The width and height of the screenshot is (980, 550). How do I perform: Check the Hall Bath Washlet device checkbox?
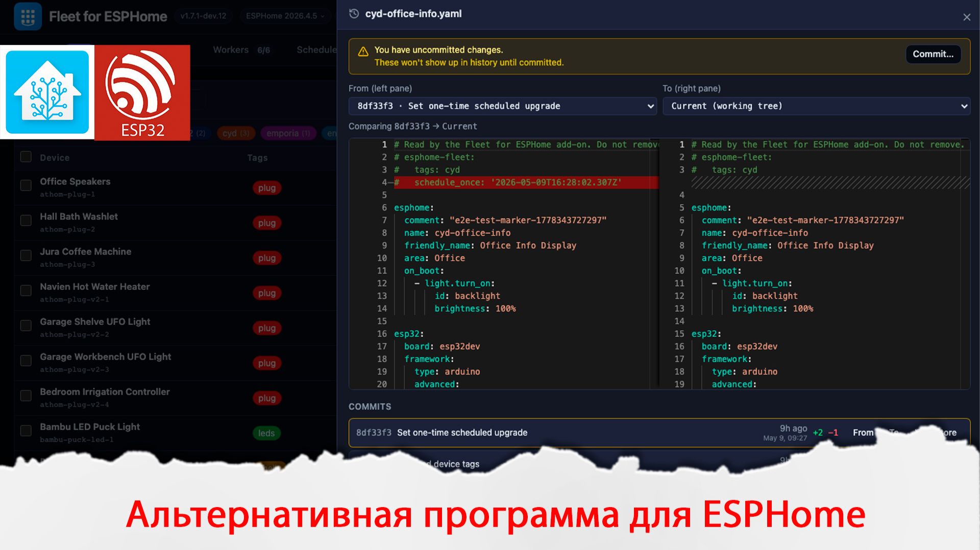click(26, 220)
